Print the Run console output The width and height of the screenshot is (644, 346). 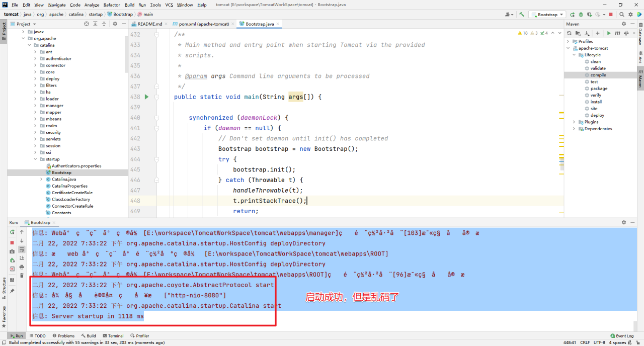point(22,267)
